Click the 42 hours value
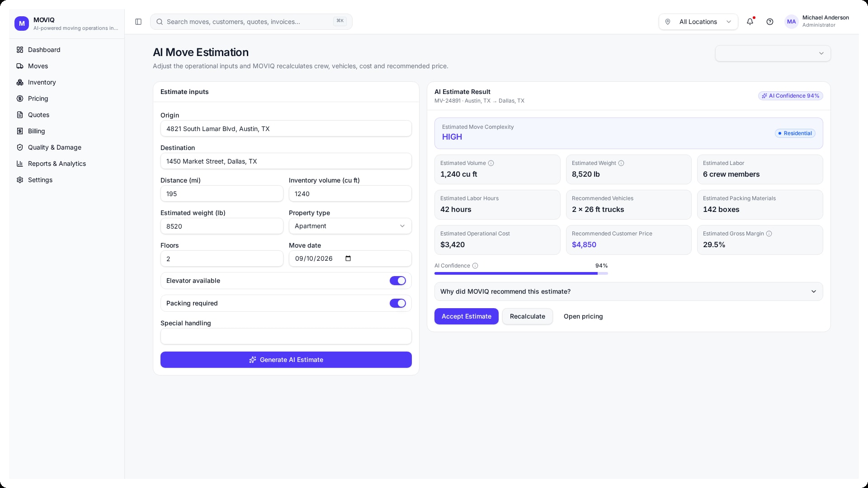 click(x=456, y=209)
